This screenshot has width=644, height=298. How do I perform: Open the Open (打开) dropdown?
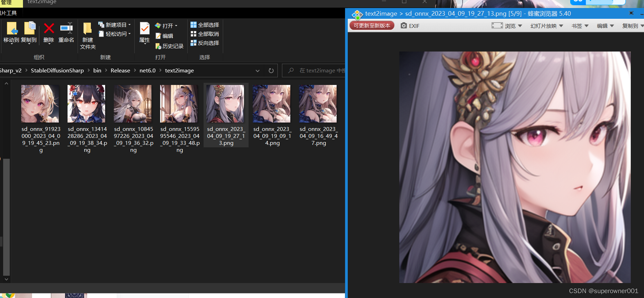(x=166, y=26)
